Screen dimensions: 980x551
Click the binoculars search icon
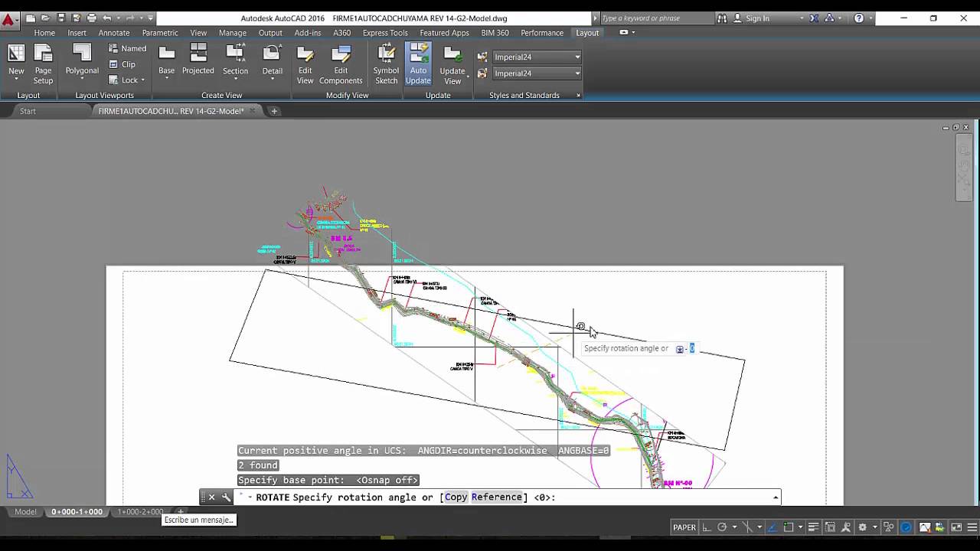click(x=723, y=18)
